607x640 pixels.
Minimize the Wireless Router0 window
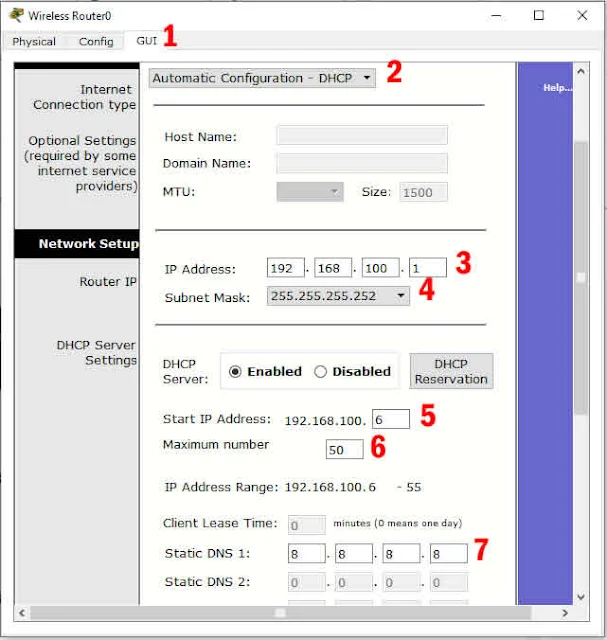(496, 16)
